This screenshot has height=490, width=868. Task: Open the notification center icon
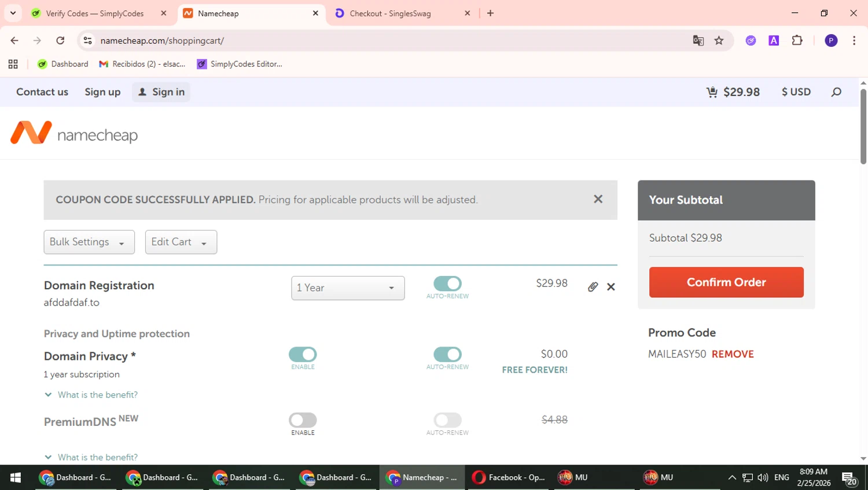849,478
